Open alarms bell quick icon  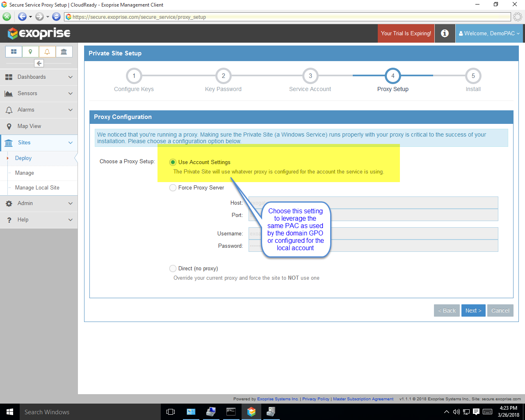47,52
